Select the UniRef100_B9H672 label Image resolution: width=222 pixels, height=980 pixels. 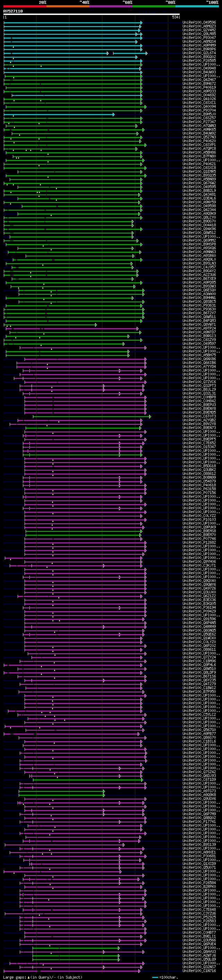point(199,84)
